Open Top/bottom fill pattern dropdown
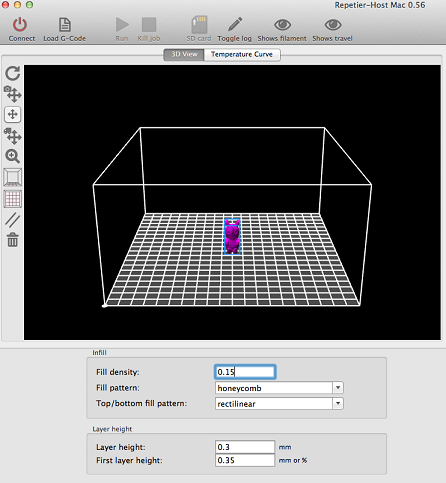The image size is (446, 483). [x=279, y=404]
